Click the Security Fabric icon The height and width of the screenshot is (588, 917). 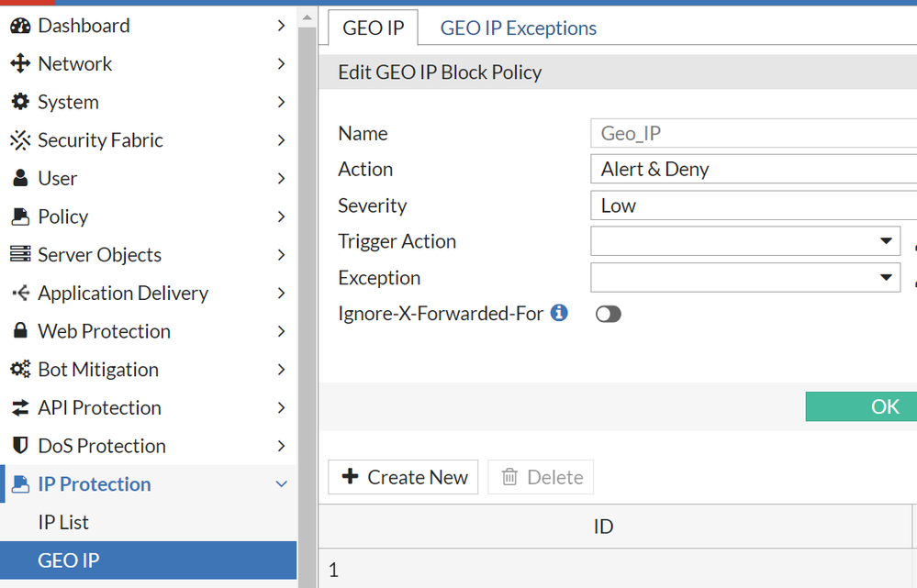(20, 140)
